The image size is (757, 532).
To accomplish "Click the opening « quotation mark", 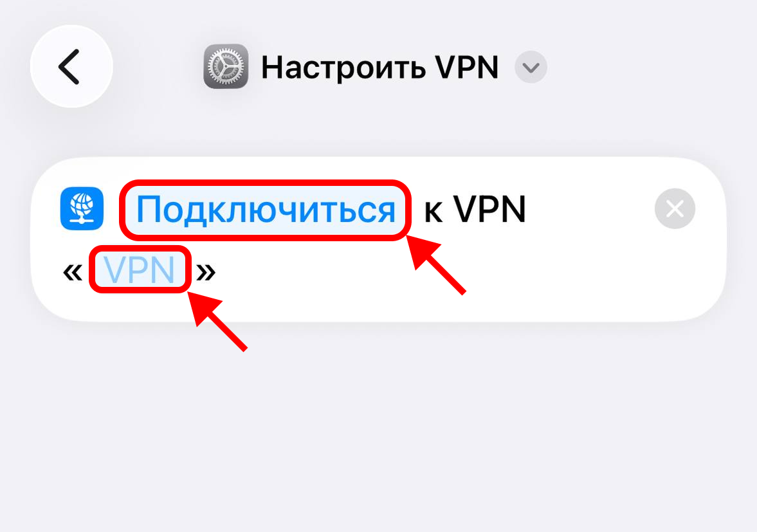I will click(x=73, y=273).
